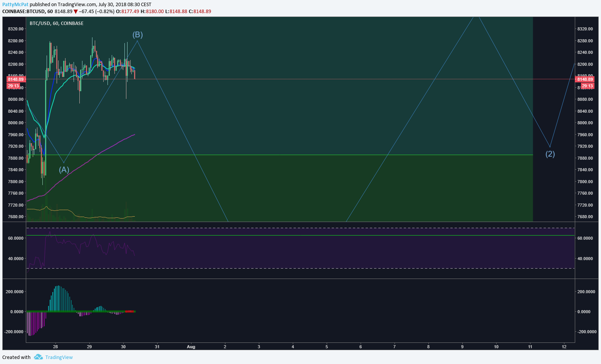
Task: Click the TradingView logo icon beside Created with
Action: 38,357
